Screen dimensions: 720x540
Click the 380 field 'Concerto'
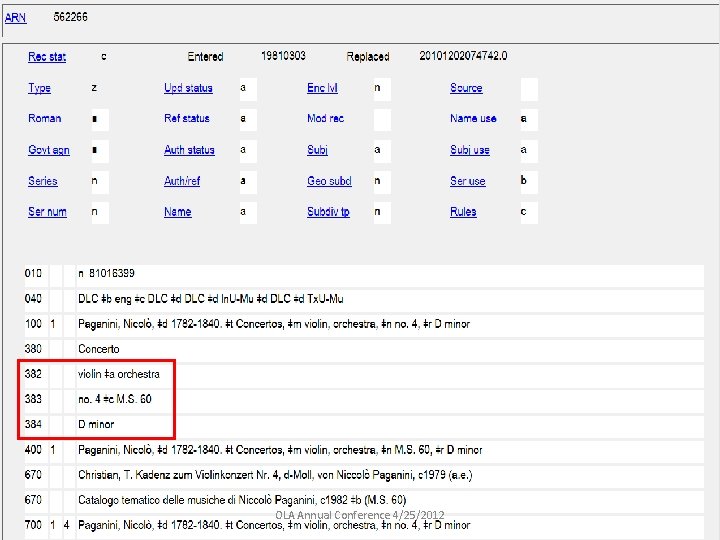pos(390,349)
